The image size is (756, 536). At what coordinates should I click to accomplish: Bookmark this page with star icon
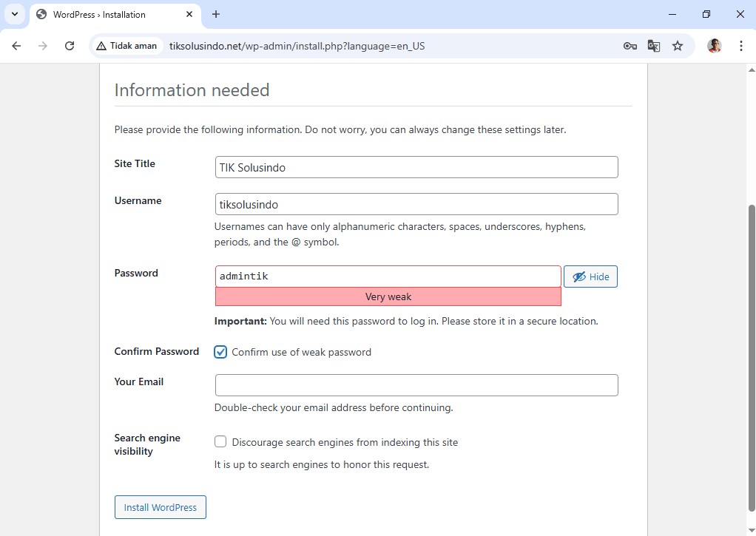pyautogui.click(x=677, y=46)
